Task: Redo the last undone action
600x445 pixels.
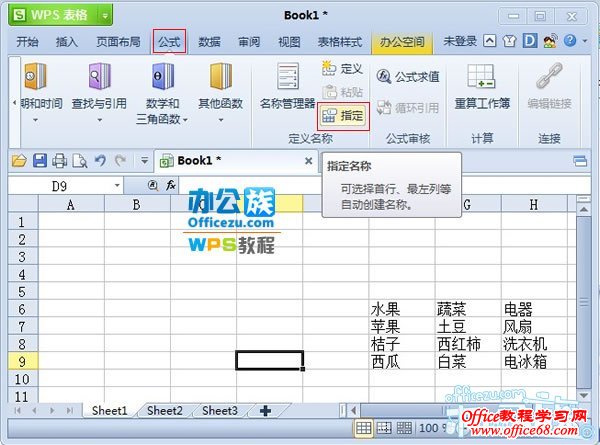Action: point(121,161)
